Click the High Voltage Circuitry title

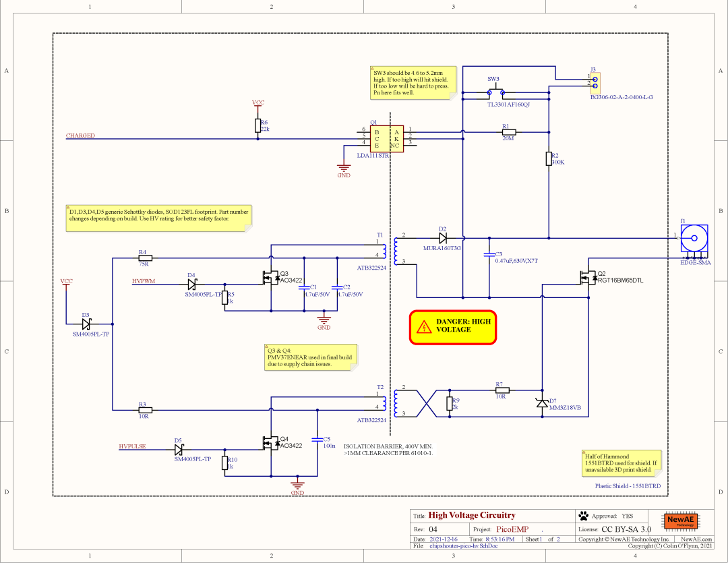coord(472,515)
